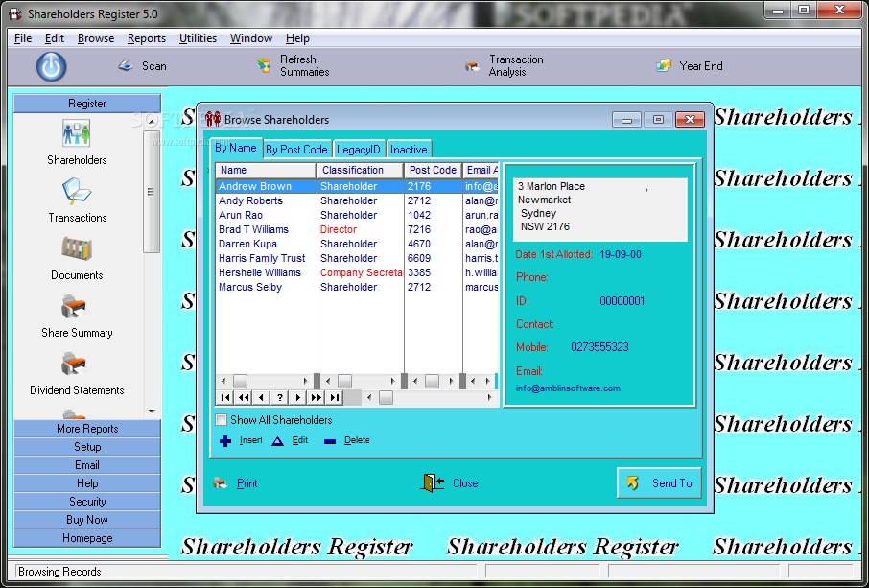Select the Arun Rao row
869x588 pixels.
[x=357, y=215]
